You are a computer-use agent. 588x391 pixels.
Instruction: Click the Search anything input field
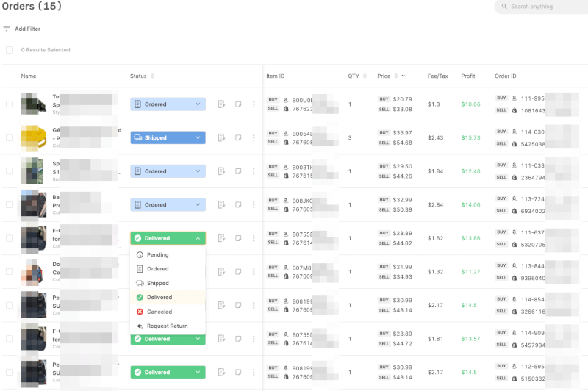click(x=544, y=7)
